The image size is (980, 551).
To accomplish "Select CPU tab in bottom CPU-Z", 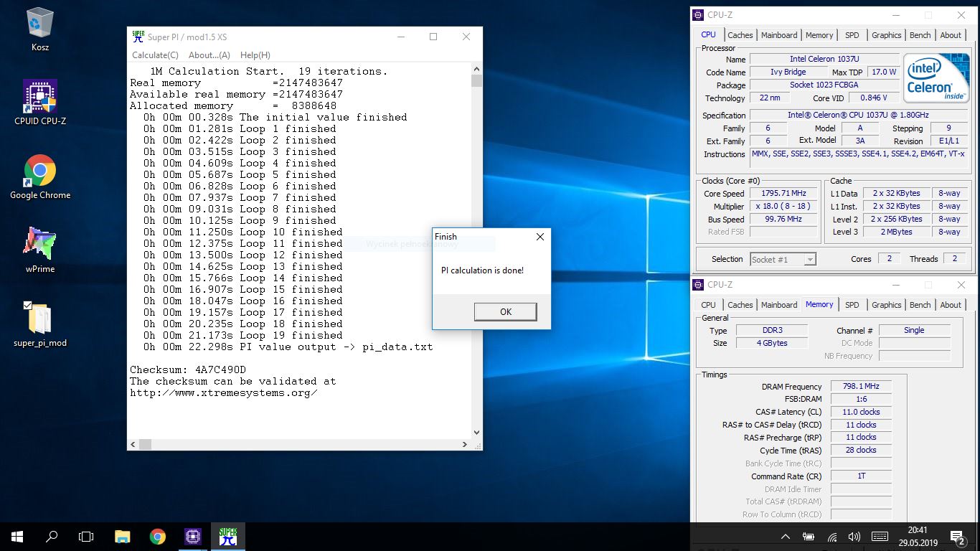I will (708, 305).
